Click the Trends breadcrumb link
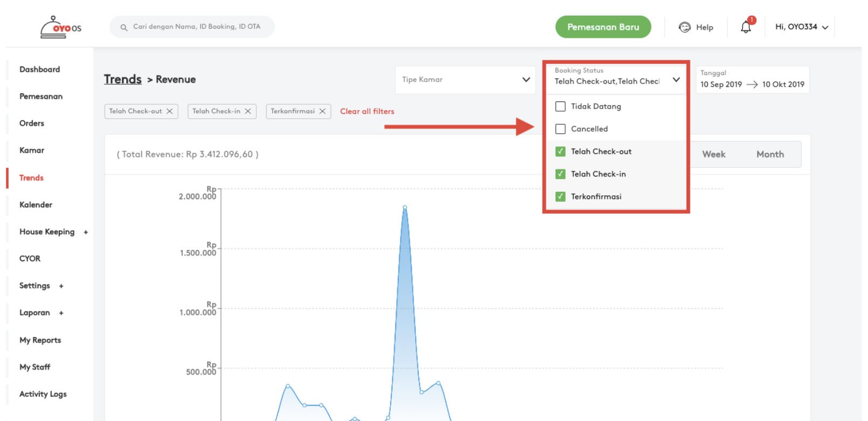868x421 pixels. click(123, 79)
